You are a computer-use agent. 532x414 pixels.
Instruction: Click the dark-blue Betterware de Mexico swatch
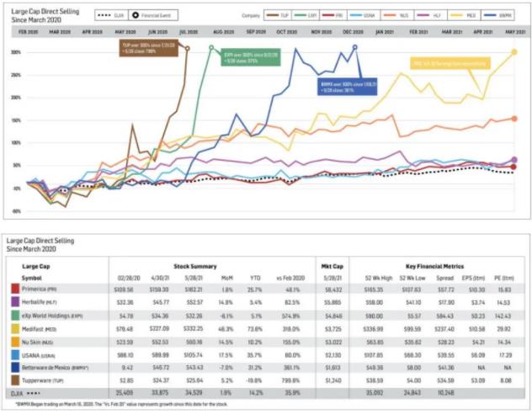coord(15,368)
